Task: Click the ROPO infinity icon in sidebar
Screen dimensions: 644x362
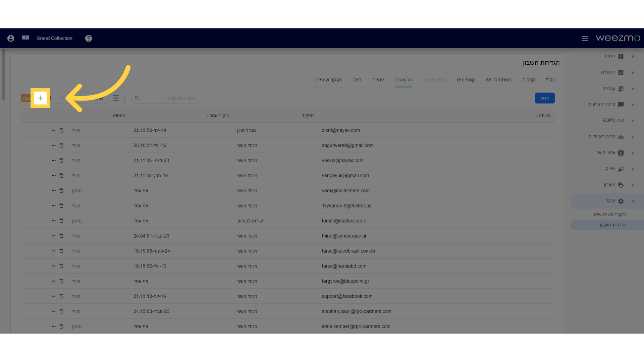Action: click(x=621, y=121)
